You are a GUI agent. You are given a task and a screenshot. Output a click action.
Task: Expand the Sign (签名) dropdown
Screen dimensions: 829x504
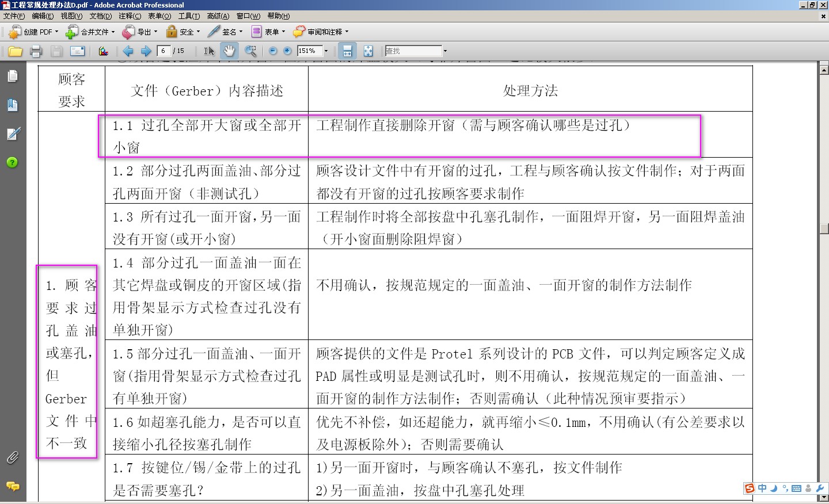tap(241, 32)
